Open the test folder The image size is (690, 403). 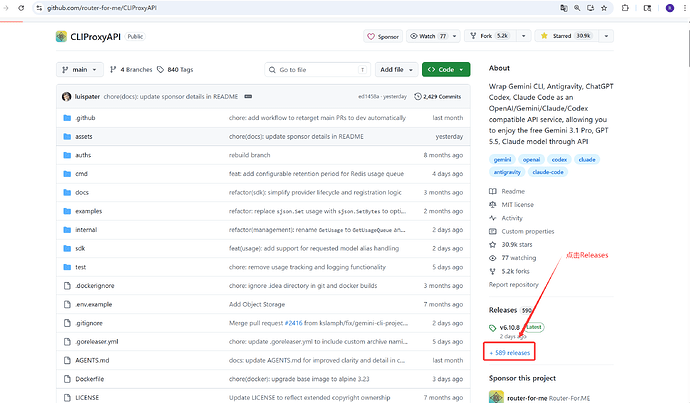(x=81, y=267)
